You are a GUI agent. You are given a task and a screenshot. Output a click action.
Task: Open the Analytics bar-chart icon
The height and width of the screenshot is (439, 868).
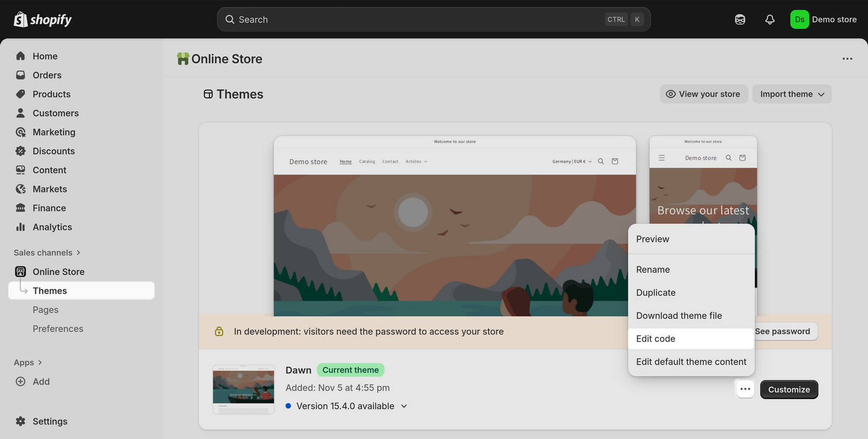click(20, 226)
